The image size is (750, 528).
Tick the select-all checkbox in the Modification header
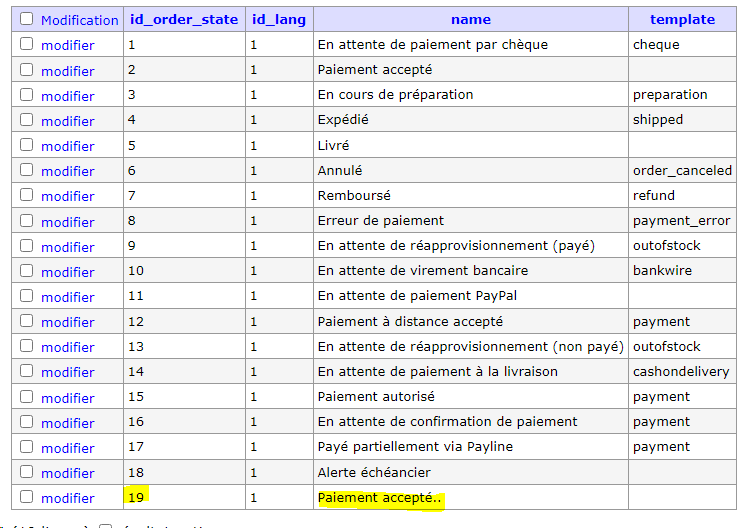tap(26, 19)
